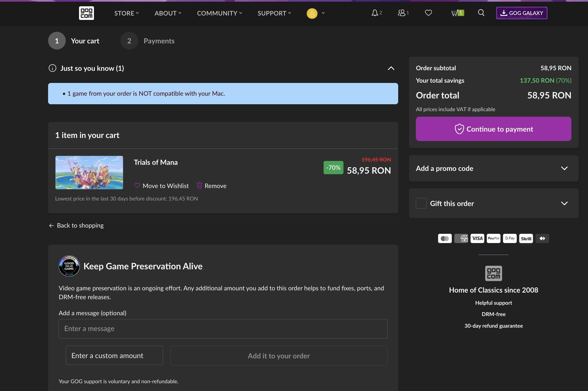
Task: Remove Trials of Mana from cart
Action: [x=211, y=186]
